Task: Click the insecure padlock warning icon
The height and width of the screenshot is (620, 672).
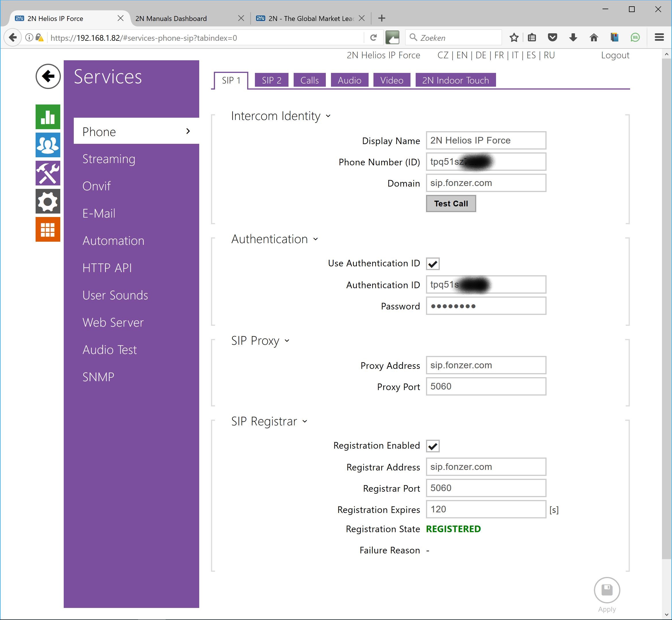Action: click(x=40, y=38)
